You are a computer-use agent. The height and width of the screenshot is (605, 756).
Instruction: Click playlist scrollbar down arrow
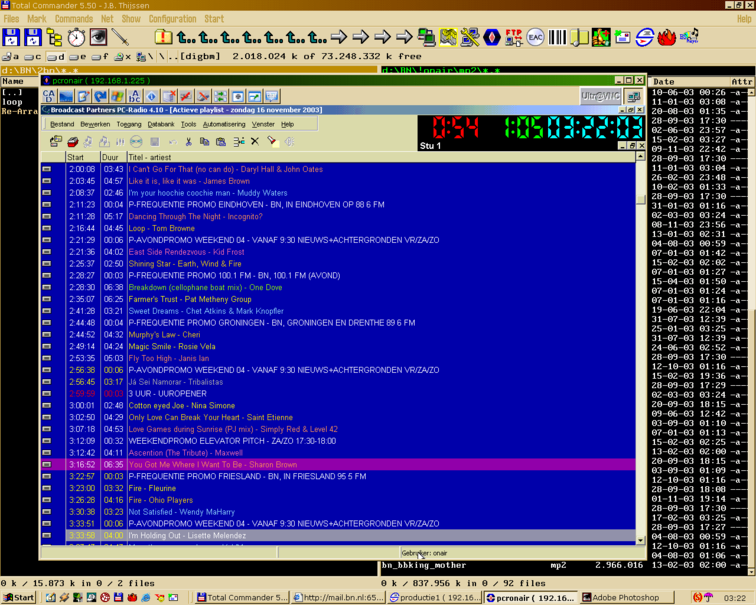[640, 540]
